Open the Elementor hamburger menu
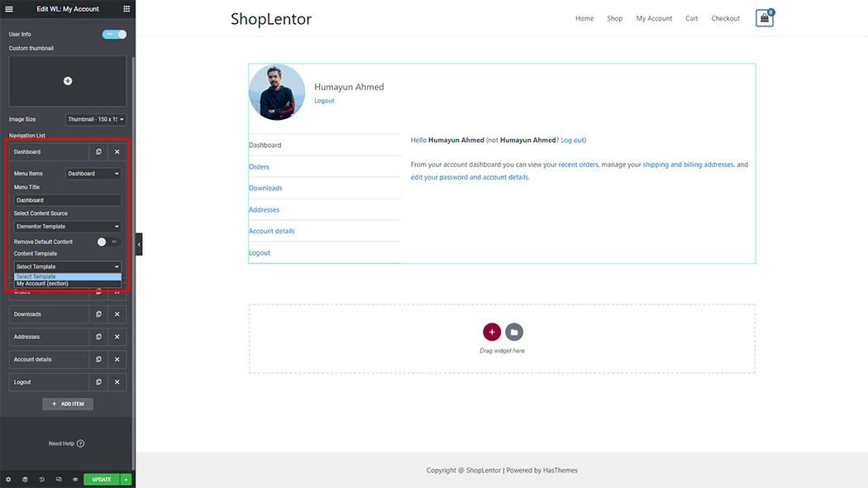The image size is (868, 488). [x=9, y=8]
